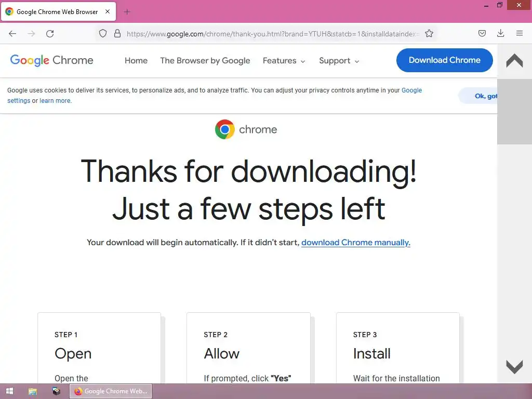Accept cookies with the Ok, got it button
Image resolution: width=532 pixels, height=399 pixels.
479,96
